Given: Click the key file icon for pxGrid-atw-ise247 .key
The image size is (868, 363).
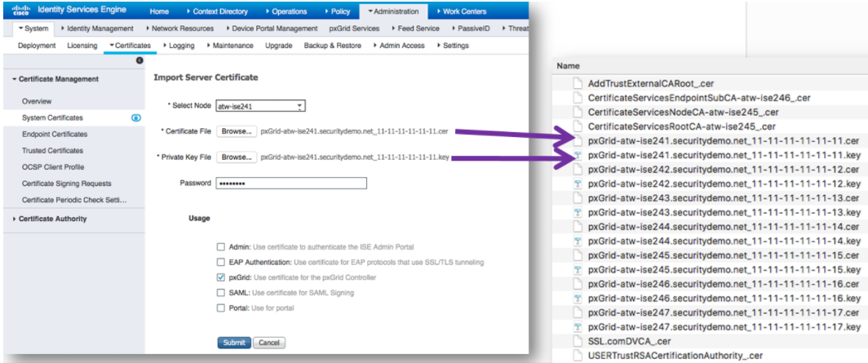Looking at the screenshot, I should (x=578, y=327).
